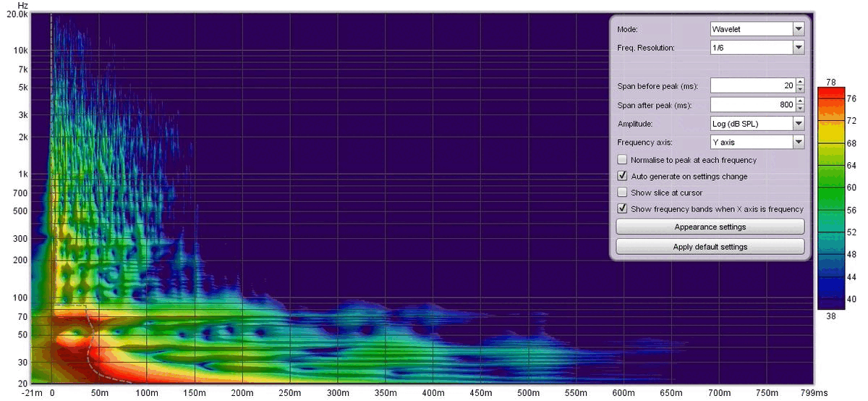Click the Apply default settings button
The width and height of the screenshot is (868, 401).
(x=710, y=247)
